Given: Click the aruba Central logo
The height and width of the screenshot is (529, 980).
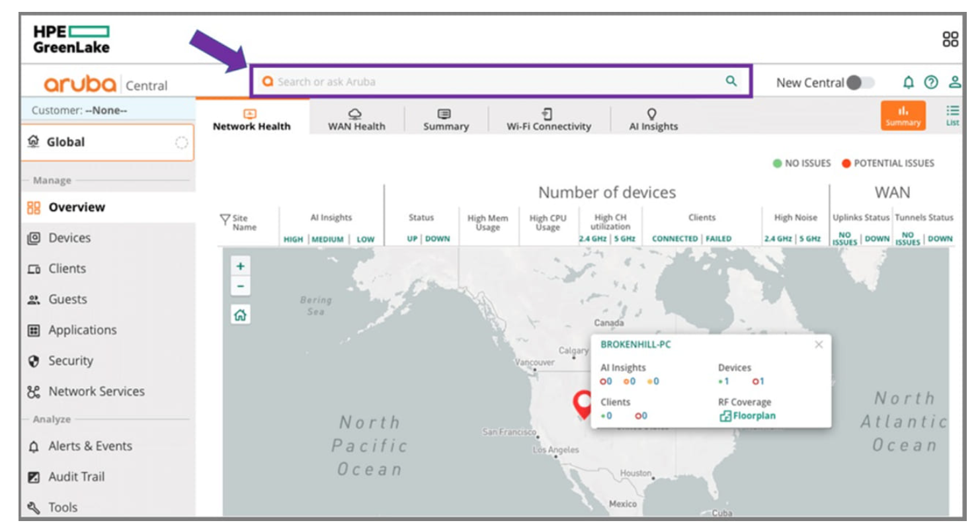Looking at the screenshot, I should [106, 84].
